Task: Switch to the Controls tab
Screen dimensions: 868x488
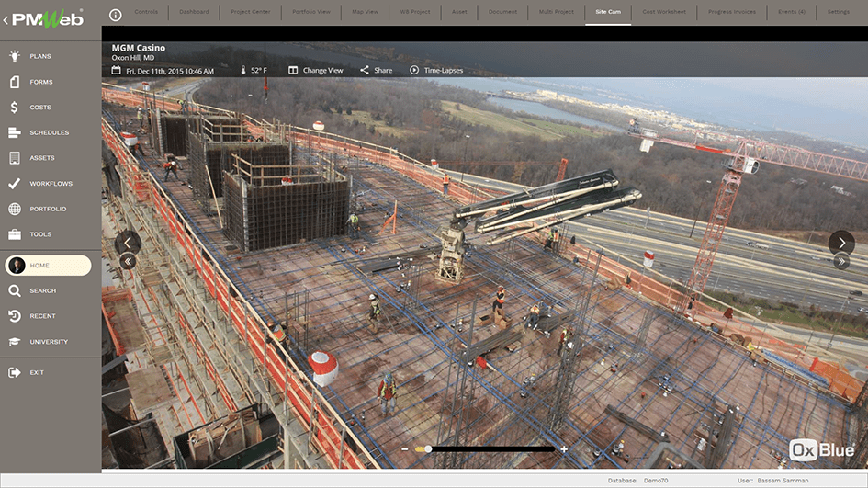Action: click(146, 12)
